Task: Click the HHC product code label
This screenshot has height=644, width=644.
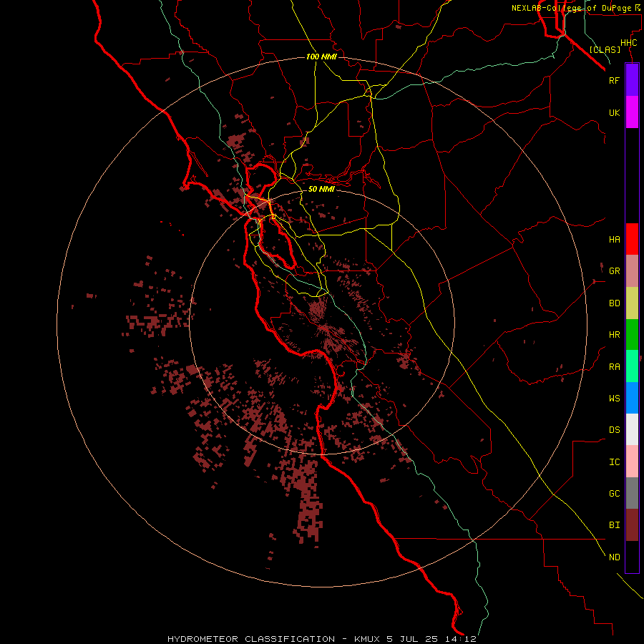Action: pos(628,43)
